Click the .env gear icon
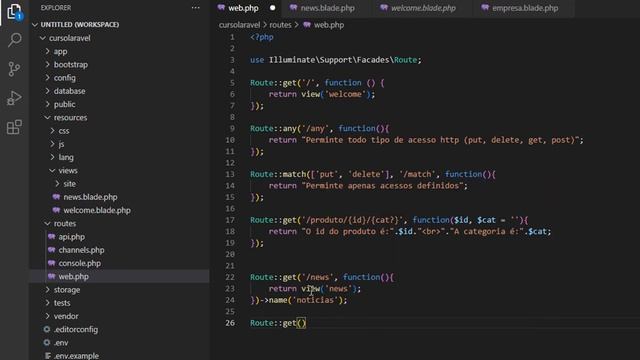Screen dimensions: 640x360 pos(47,342)
